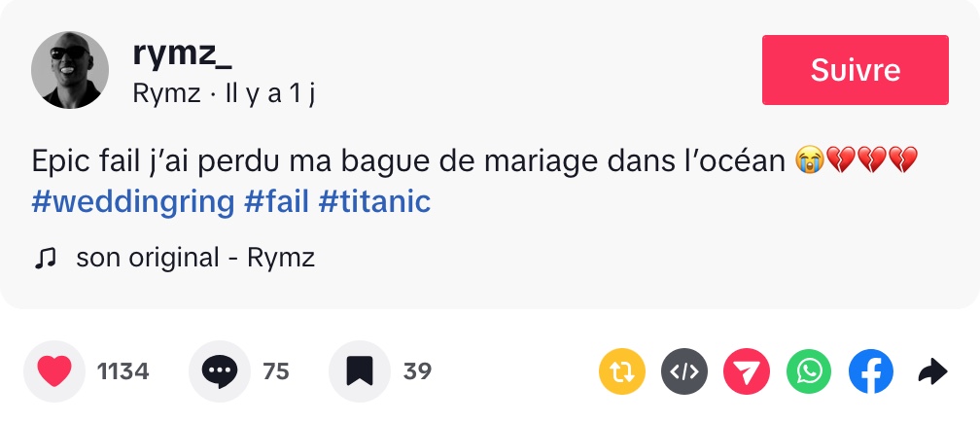Image resolution: width=980 pixels, height=422 pixels.
Task: Open comments via the speech bubble icon
Action: click(219, 371)
